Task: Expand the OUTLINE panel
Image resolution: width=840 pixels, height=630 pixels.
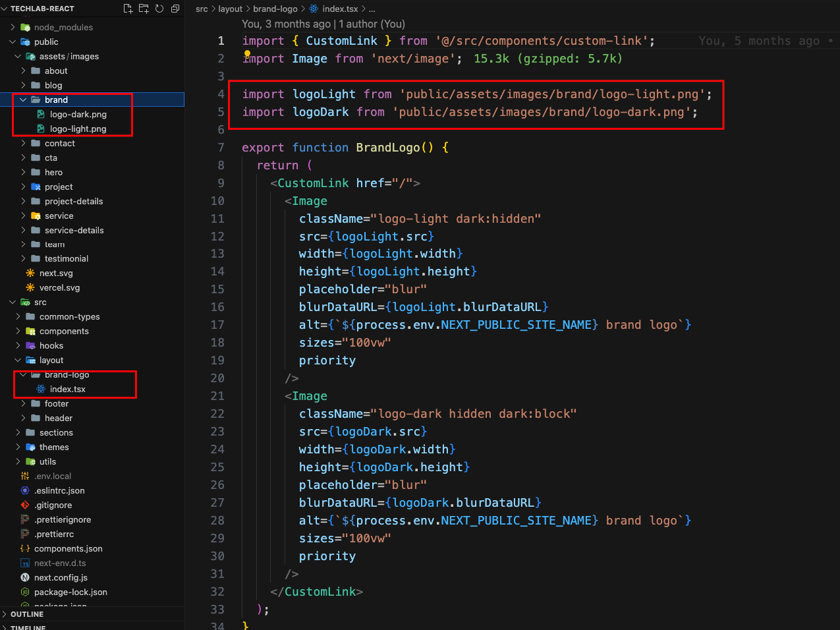Action: pyautogui.click(x=27, y=614)
